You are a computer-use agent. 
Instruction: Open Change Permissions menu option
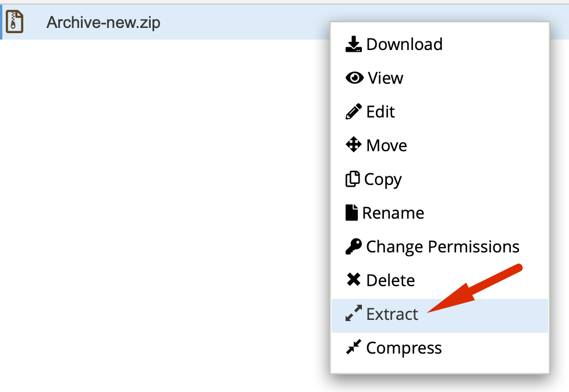click(442, 247)
